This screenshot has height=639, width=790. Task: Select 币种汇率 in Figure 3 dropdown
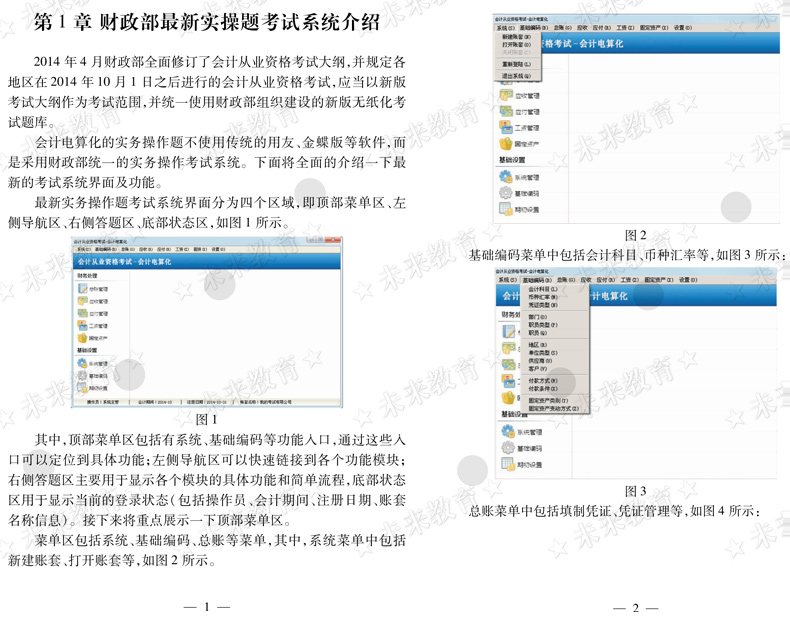point(543,297)
